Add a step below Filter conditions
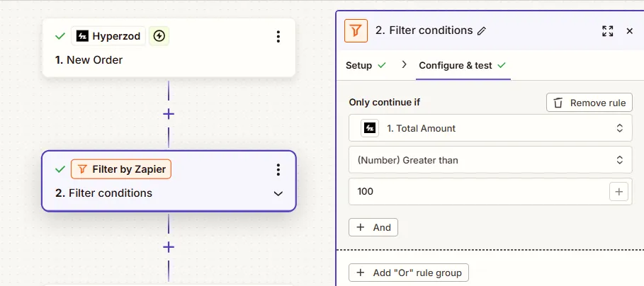The width and height of the screenshot is (644, 286). (x=169, y=247)
